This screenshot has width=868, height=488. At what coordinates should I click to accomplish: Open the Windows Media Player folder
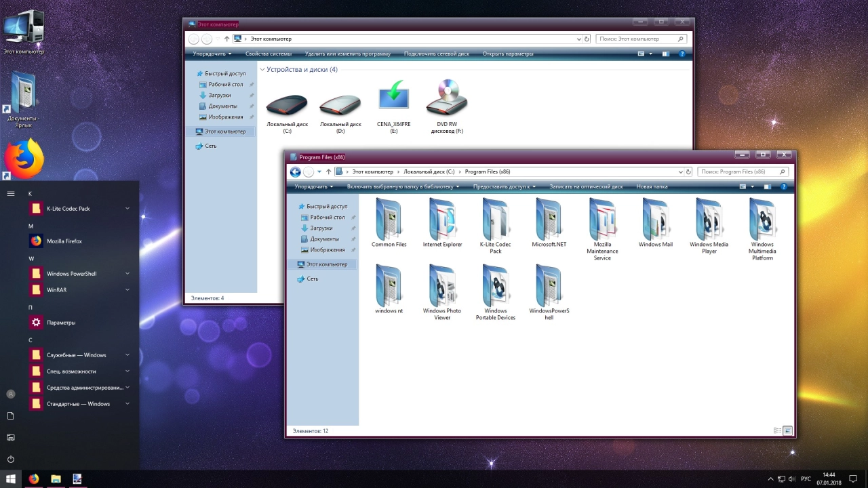[709, 226]
